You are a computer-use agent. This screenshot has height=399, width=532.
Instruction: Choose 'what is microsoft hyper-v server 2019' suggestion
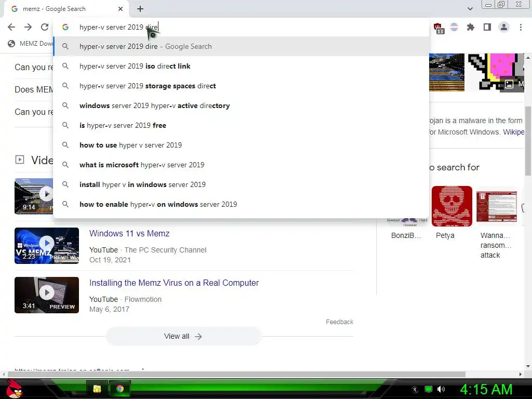click(241, 165)
